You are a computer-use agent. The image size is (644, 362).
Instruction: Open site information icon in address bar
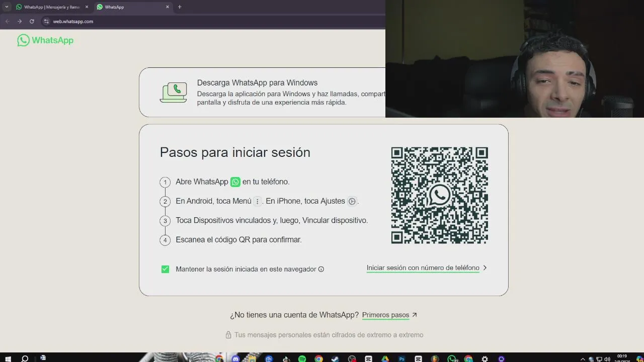click(46, 21)
